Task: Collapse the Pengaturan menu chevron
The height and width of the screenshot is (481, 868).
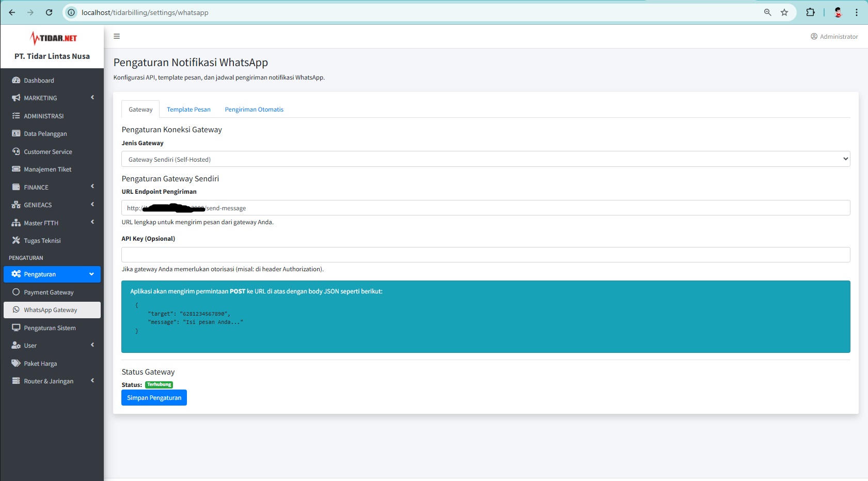Action: [x=91, y=274]
